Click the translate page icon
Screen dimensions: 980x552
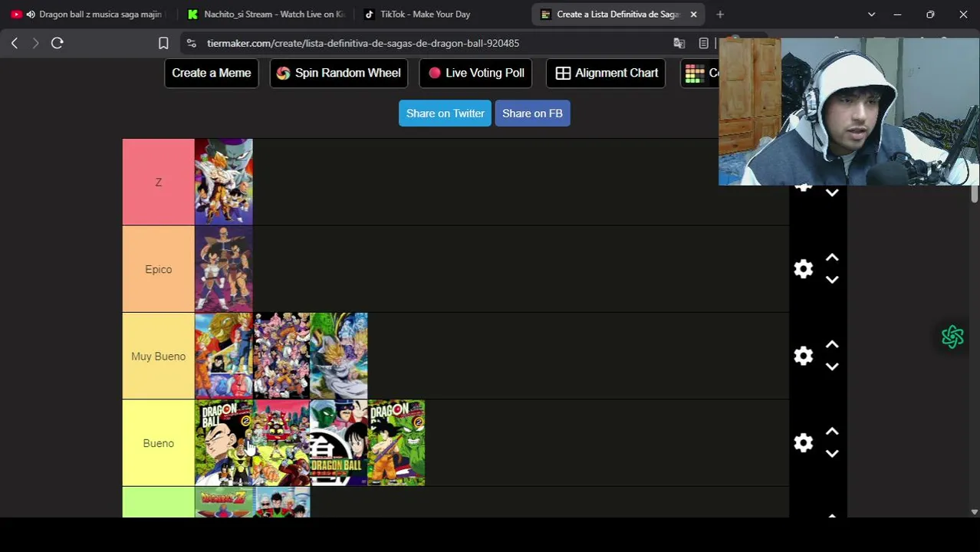point(679,43)
